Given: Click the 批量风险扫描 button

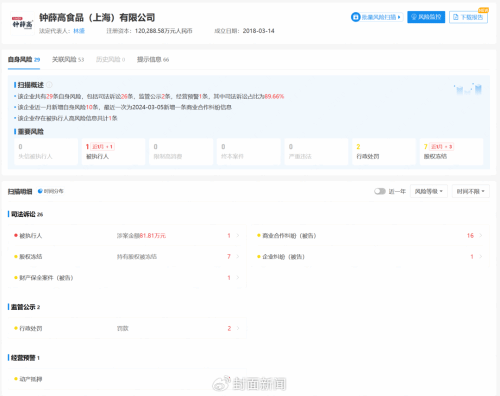Looking at the screenshot, I should coord(377,17).
